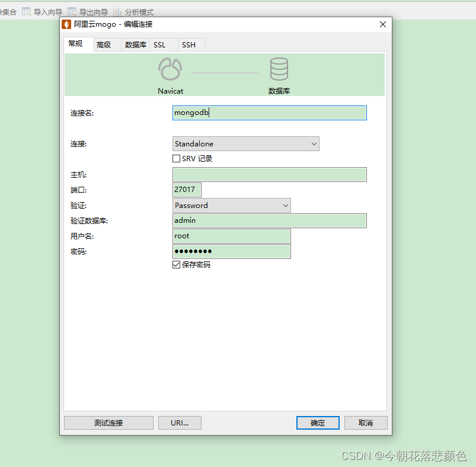Click the green CSDN watermark text

point(403,456)
